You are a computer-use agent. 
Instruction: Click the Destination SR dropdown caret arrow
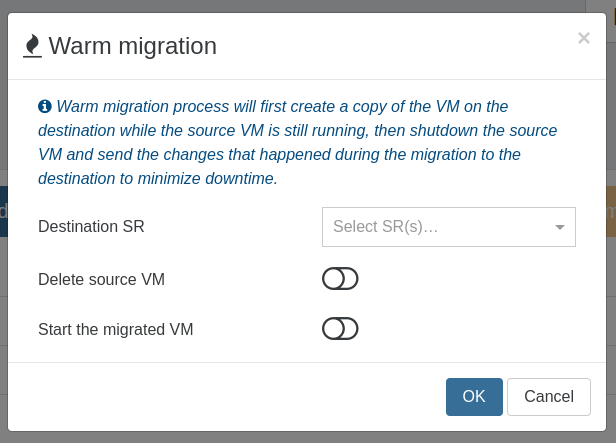click(x=560, y=227)
